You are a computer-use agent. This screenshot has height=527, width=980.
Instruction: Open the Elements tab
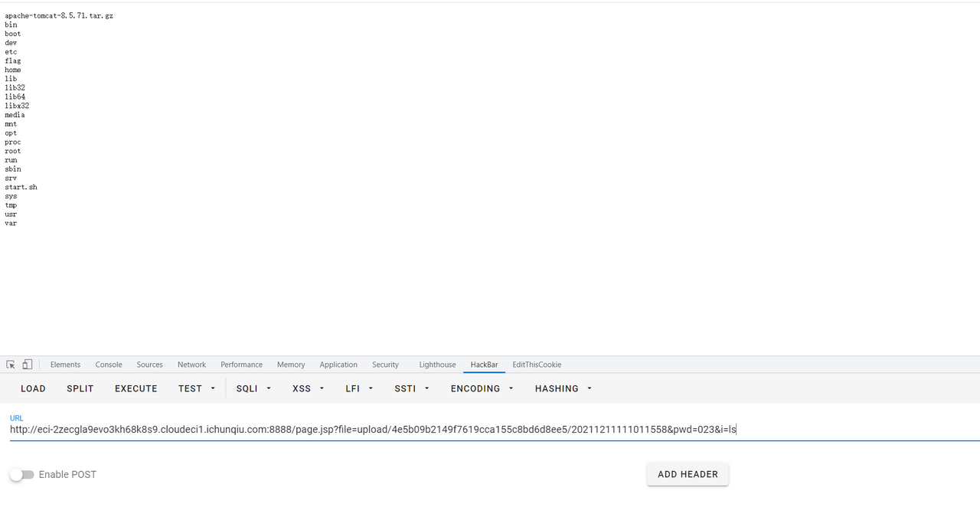(65, 365)
